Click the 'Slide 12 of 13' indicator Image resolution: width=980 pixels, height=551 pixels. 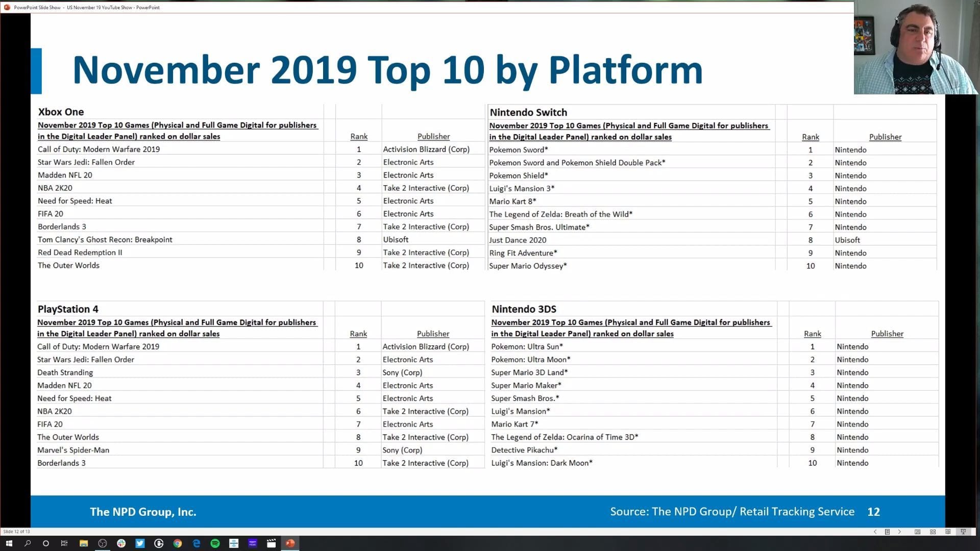[x=16, y=532]
